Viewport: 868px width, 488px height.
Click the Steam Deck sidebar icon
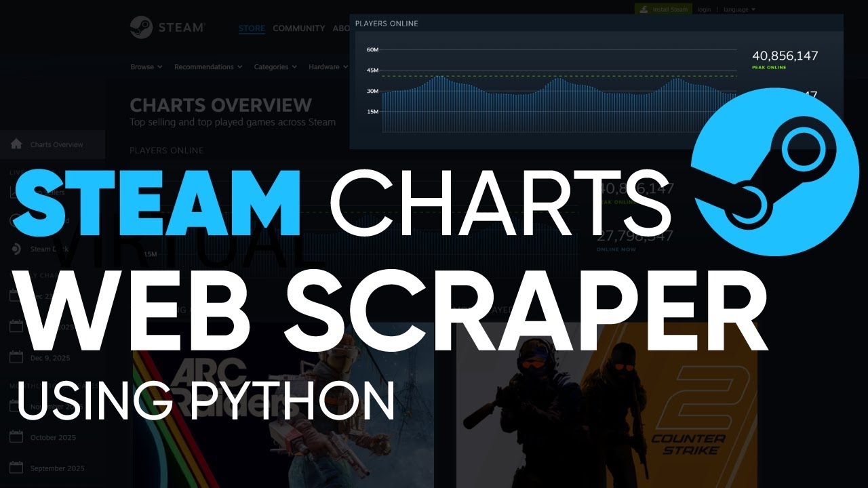tap(16, 249)
